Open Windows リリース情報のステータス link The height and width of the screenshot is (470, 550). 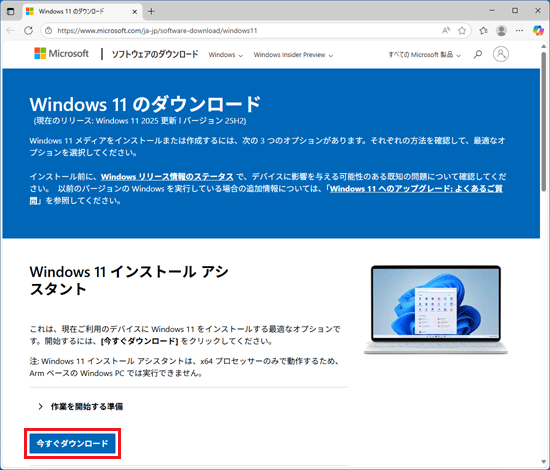[x=167, y=176]
